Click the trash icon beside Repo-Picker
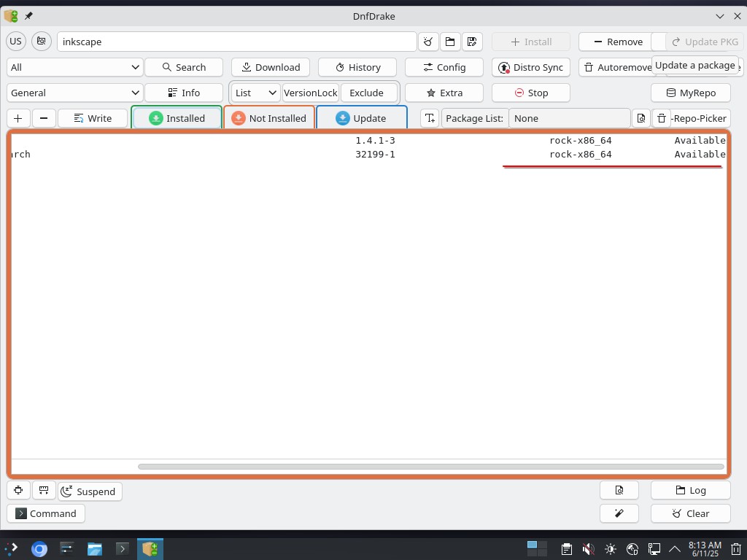 (x=662, y=118)
